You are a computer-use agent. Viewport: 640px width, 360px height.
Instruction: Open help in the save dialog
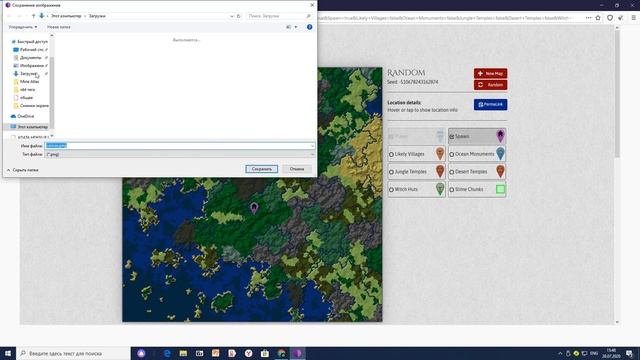coord(309,27)
